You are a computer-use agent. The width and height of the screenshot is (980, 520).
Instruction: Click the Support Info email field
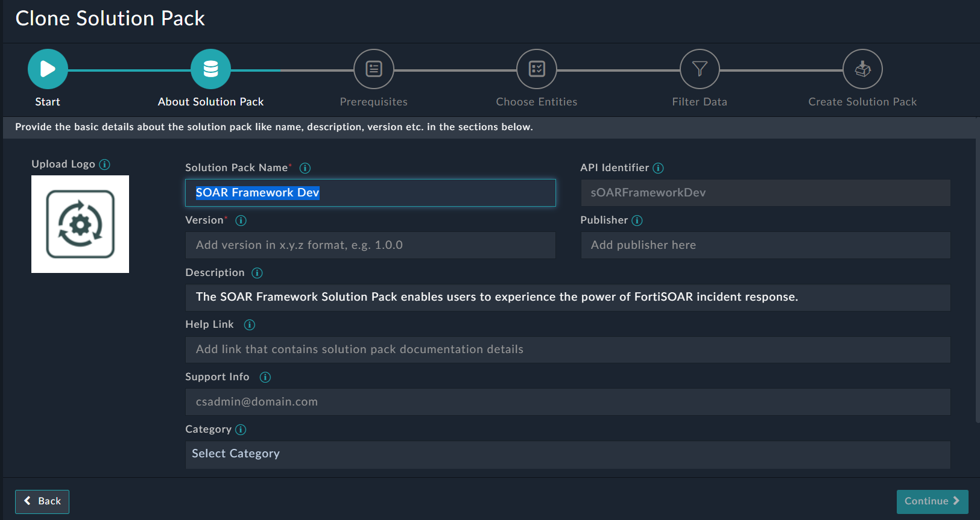pos(567,402)
